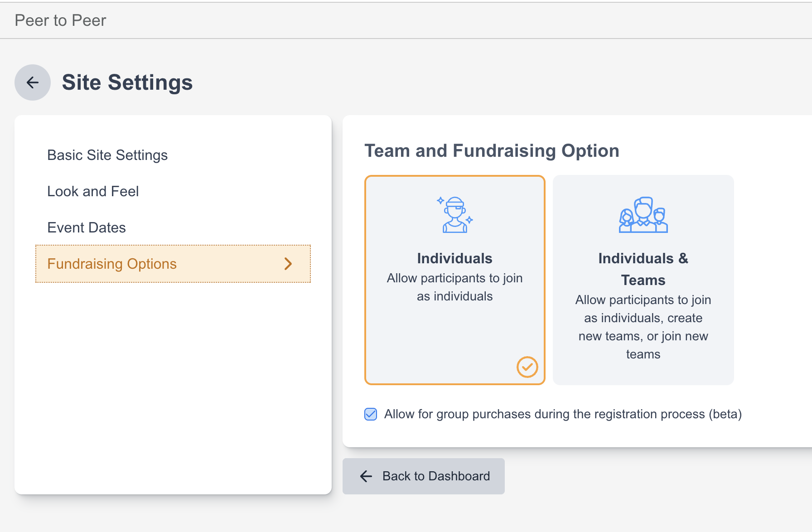Open Basic Site Settings section
The height and width of the screenshot is (532, 812).
click(x=107, y=155)
